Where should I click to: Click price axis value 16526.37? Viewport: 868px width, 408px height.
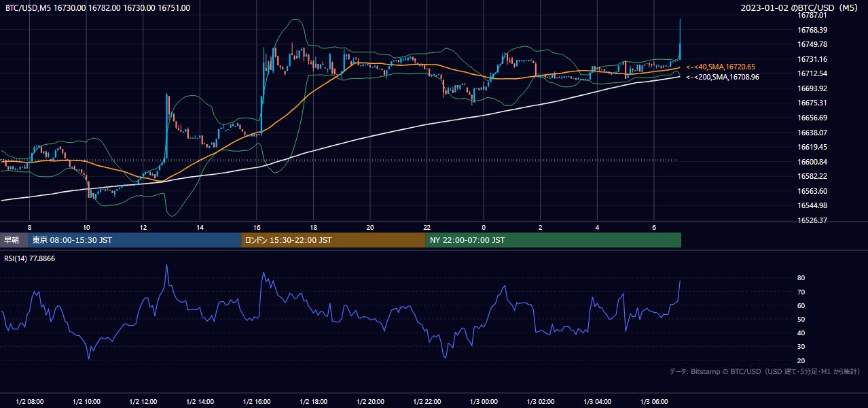point(812,220)
